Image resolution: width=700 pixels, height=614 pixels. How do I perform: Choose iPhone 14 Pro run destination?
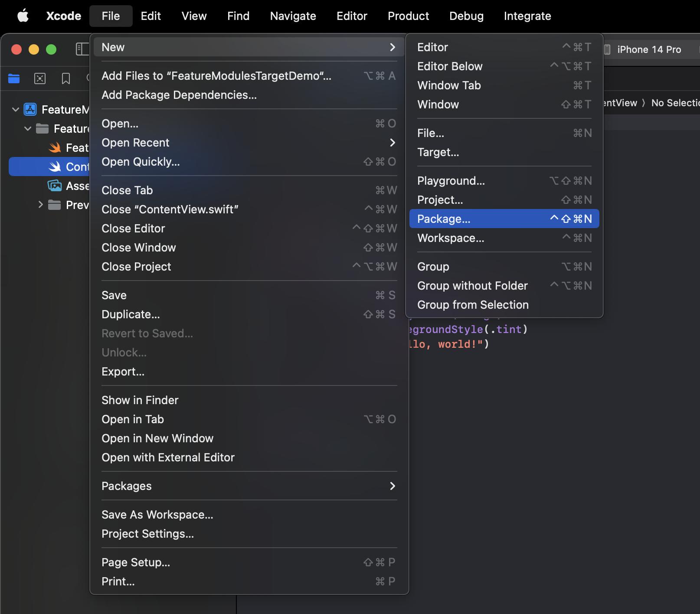coord(649,49)
